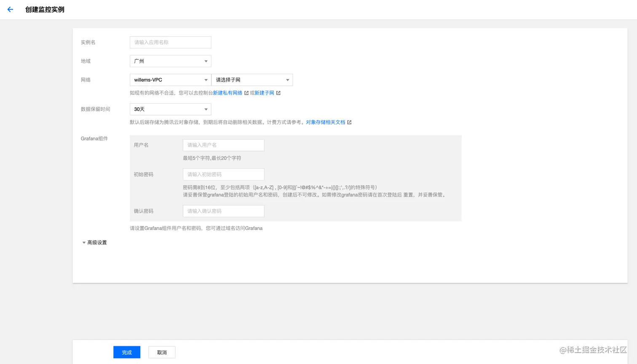
Task: Click the 请设置Grafana组件用户名和密码 hint text
Action: (x=196, y=228)
